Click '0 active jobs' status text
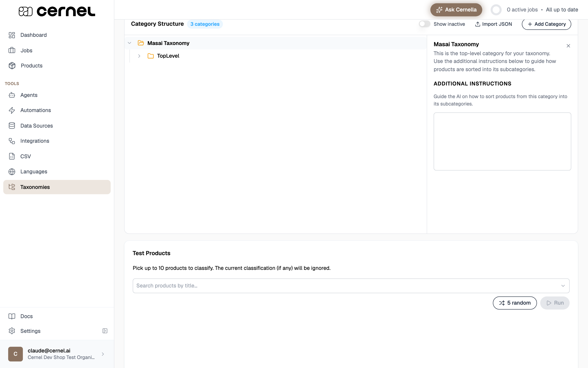 (522, 10)
